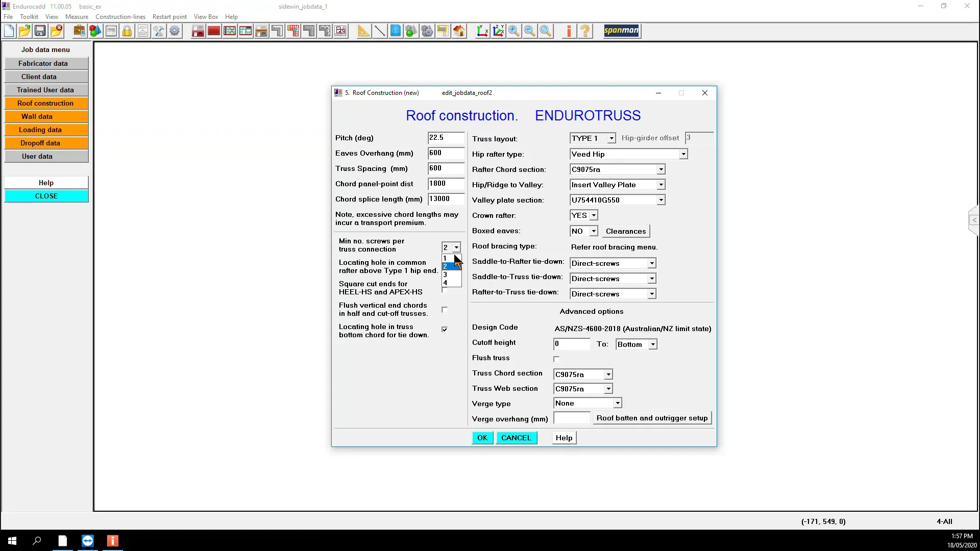Click the XY axes view icon
Image resolution: width=980 pixels, height=551 pixels.
pos(482,31)
